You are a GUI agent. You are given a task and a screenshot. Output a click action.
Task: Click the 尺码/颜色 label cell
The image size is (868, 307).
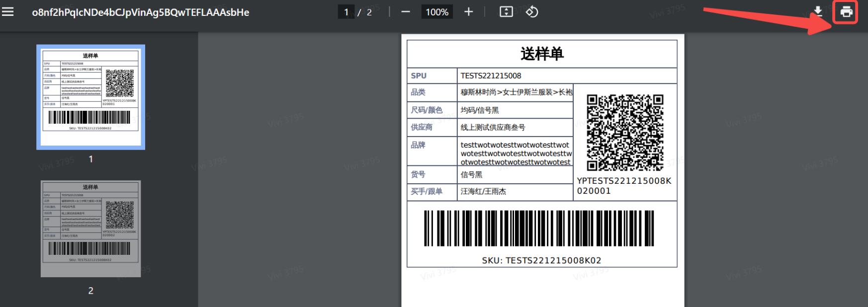(x=432, y=110)
